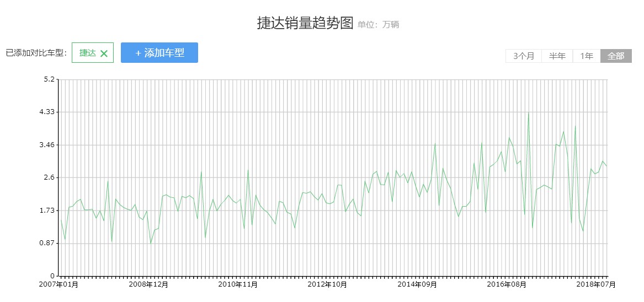The width and height of the screenshot is (644, 302).
Task: Click the + 添加车型 button
Action: click(159, 52)
